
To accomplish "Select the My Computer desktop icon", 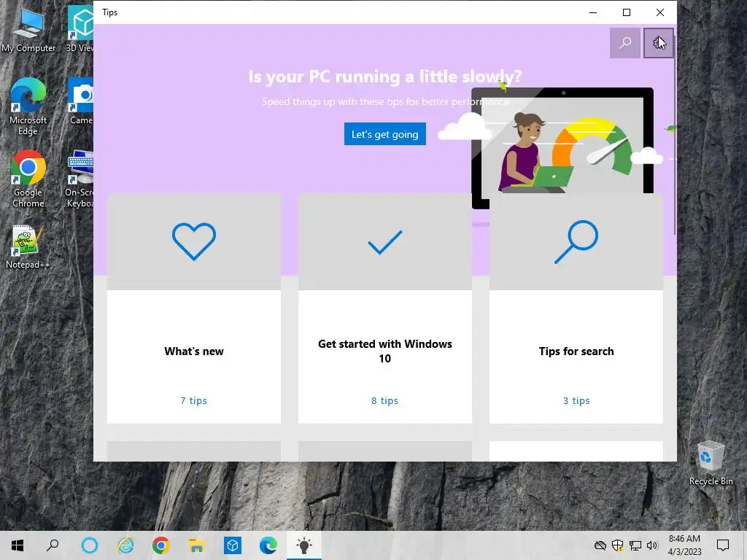I will click(28, 30).
